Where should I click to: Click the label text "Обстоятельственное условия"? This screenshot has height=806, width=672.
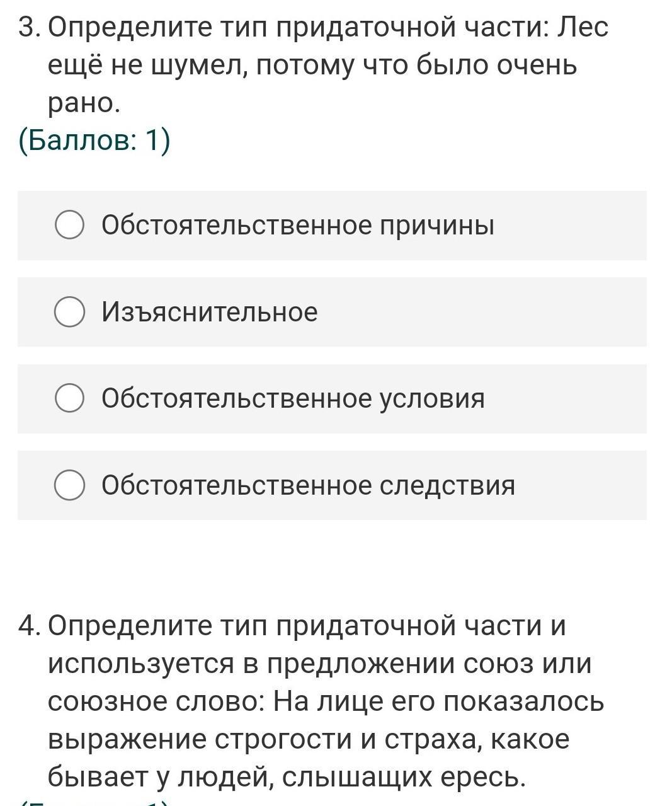coord(293,399)
